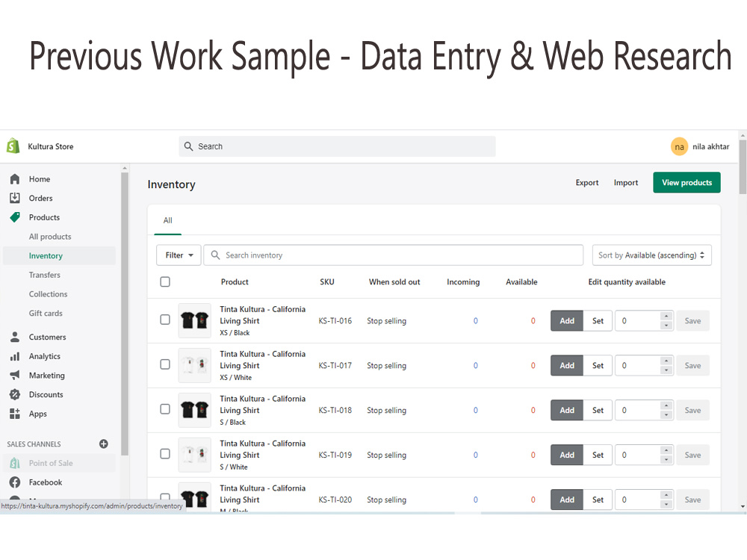Click the View products button
Viewport: 747px width, 560px height.
pyautogui.click(x=686, y=183)
